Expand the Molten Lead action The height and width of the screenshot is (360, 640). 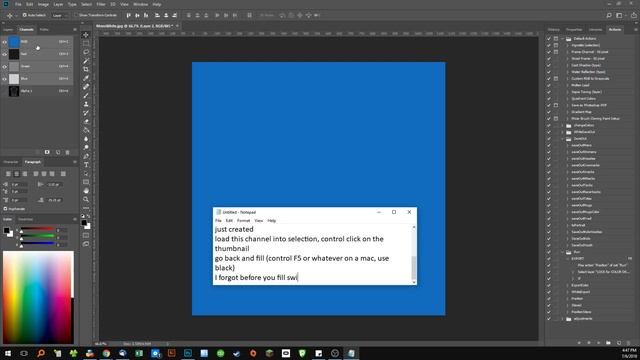pos(567,85)
